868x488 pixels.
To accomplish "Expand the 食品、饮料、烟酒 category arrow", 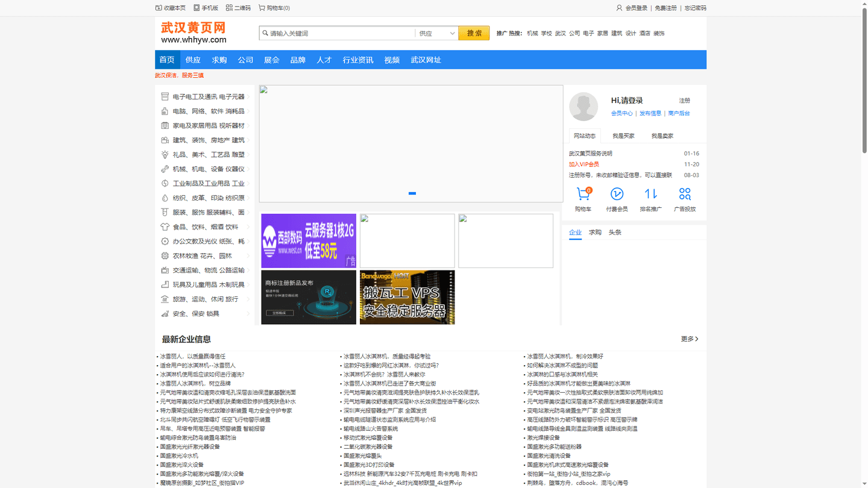I will coord(248,227).
